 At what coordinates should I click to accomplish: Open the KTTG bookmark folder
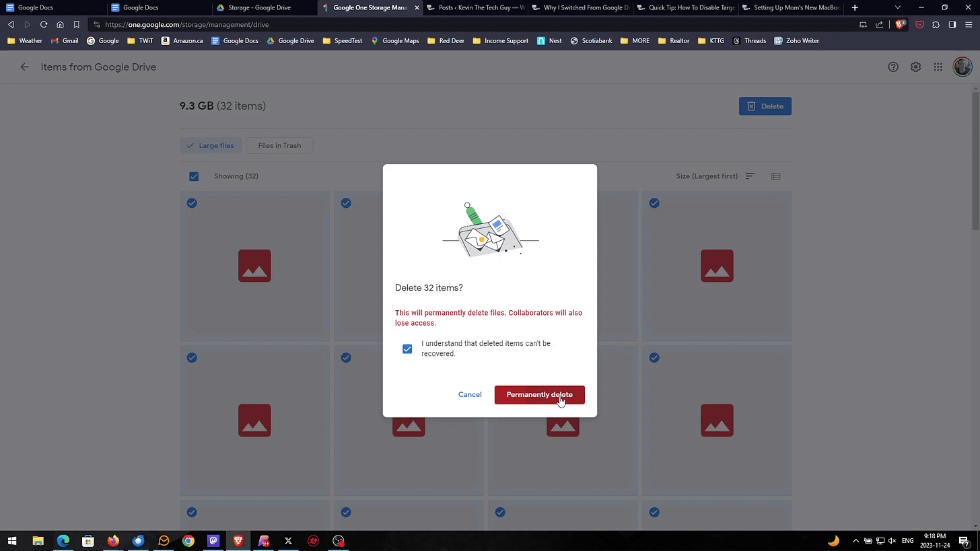coord(711,40)
